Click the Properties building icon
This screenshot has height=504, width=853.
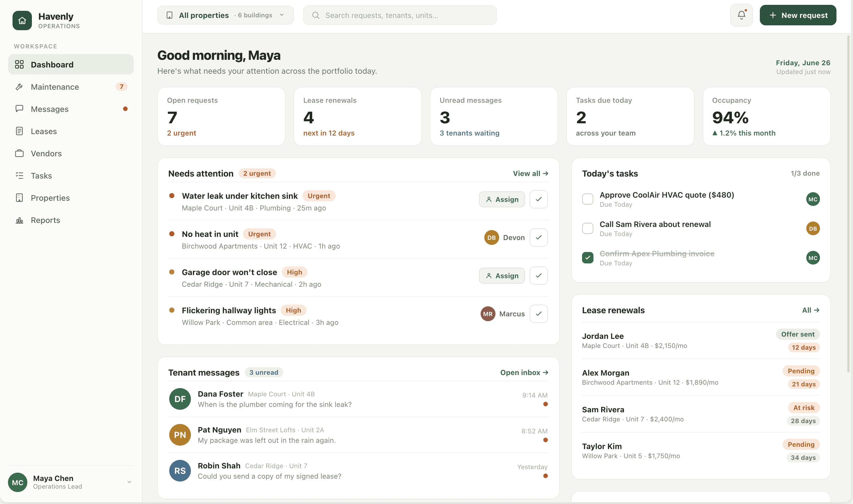(19, 198)
